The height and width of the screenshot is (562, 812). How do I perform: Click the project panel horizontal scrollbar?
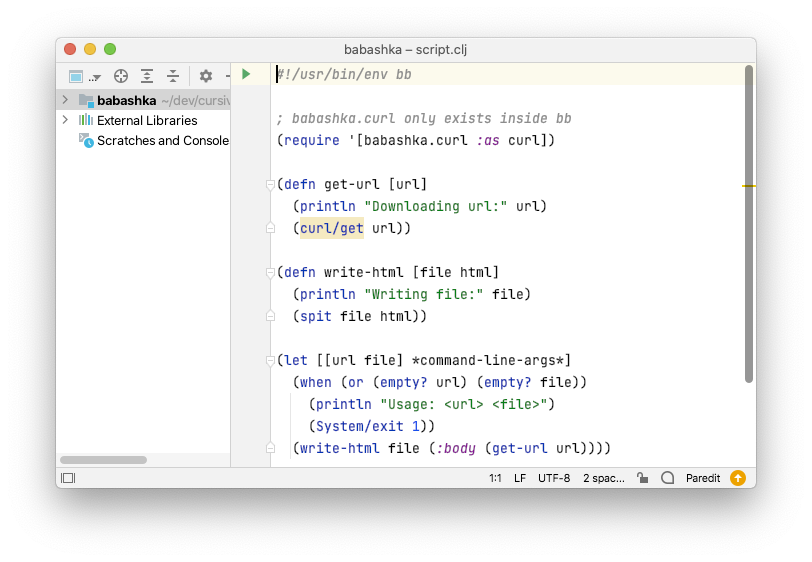pyautogui.click(x=104, y=460)
